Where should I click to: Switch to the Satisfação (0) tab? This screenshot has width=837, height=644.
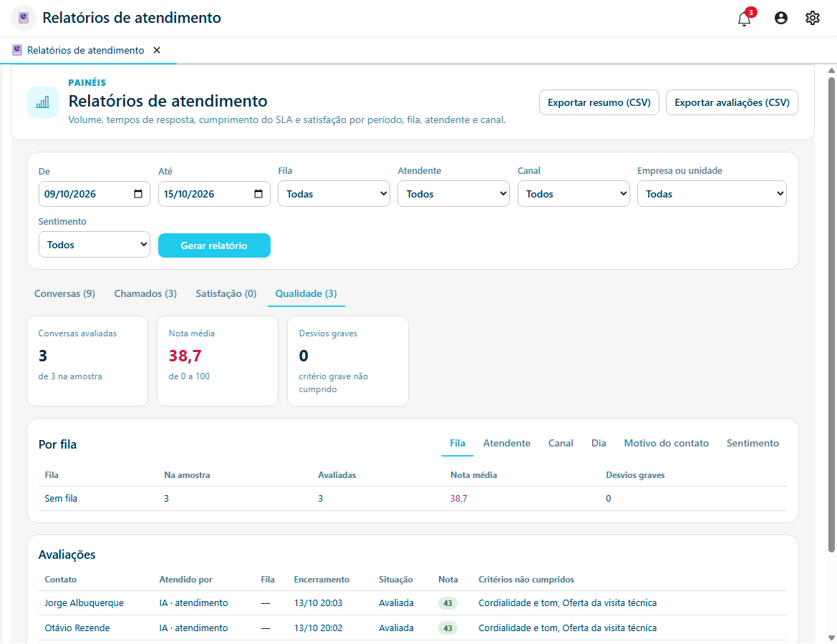226,293
